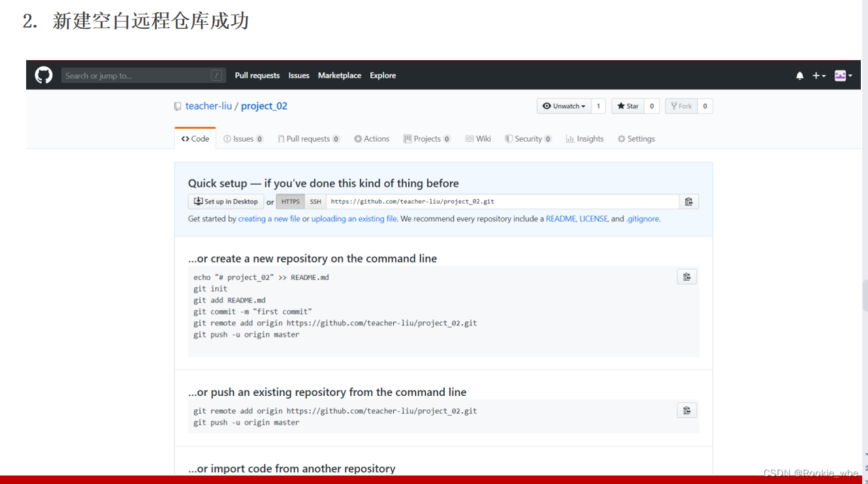Click '...or push an existing repository' heading
868x484 pixels.
pos(327,392)
